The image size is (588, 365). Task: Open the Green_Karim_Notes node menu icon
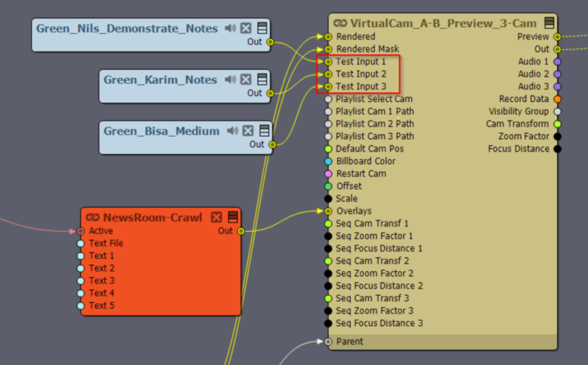click(x=262, y=79)
